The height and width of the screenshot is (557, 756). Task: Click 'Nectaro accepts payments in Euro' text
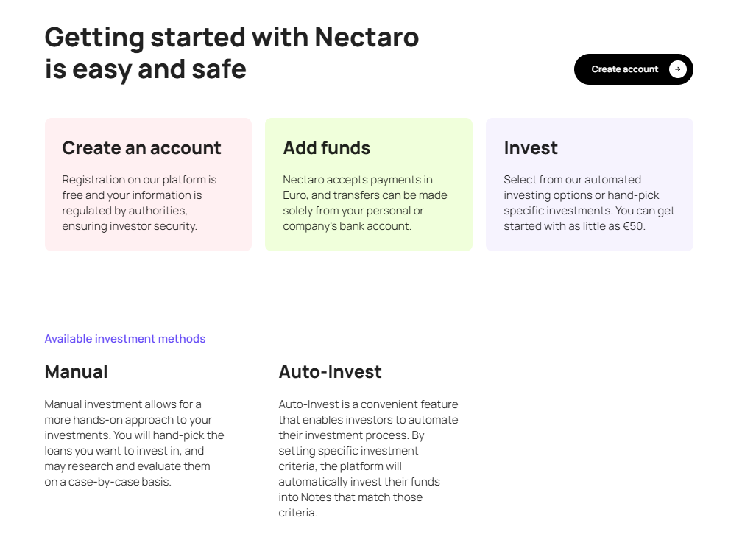[x=357, y=180]
